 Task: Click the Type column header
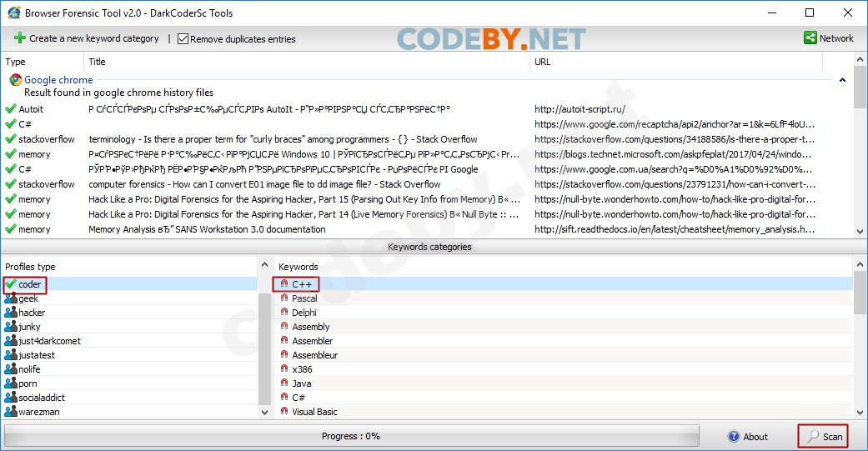click(x=16, y=62)
